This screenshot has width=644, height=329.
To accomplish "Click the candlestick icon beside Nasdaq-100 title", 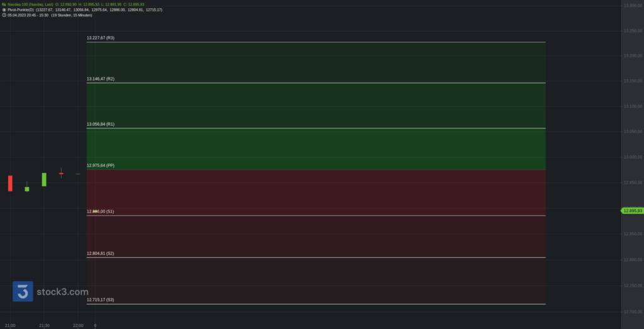I will [4, 4].
